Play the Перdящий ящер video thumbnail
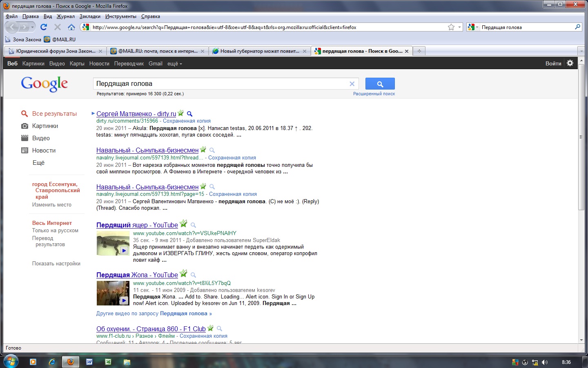Screen dimensions: 588x368 click(x=113, y=243)
